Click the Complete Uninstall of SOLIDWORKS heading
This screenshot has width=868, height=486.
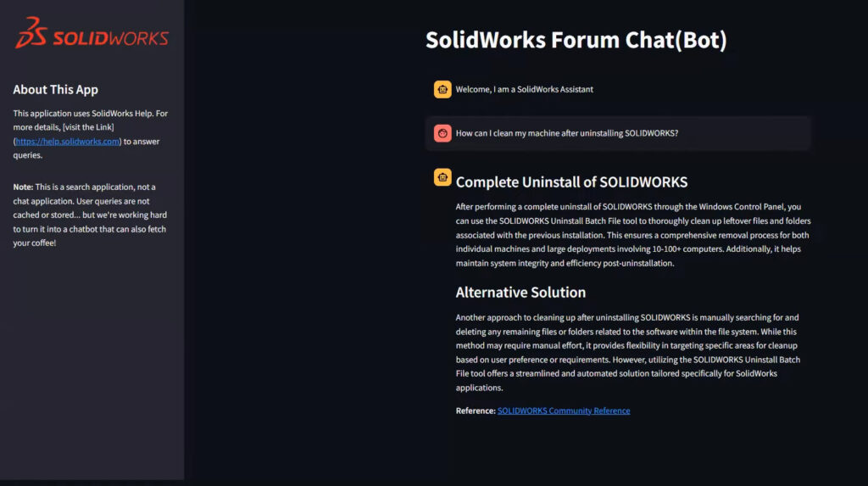pos(571,182)
